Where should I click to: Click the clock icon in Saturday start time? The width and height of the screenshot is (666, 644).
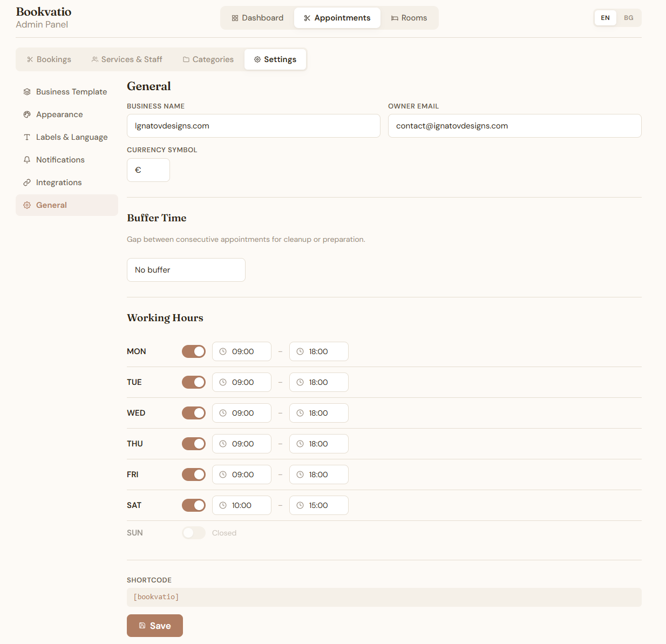[223, 505]
